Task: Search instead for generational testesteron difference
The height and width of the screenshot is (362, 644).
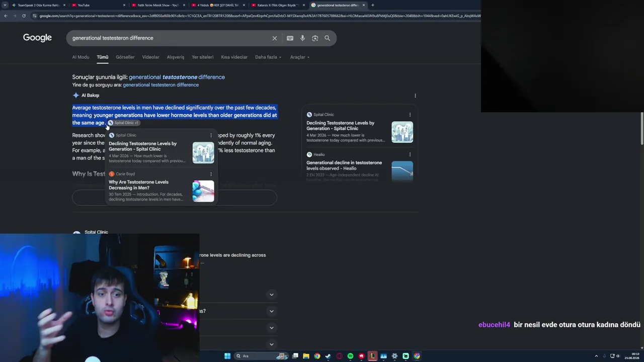Action: pos(160,85)
